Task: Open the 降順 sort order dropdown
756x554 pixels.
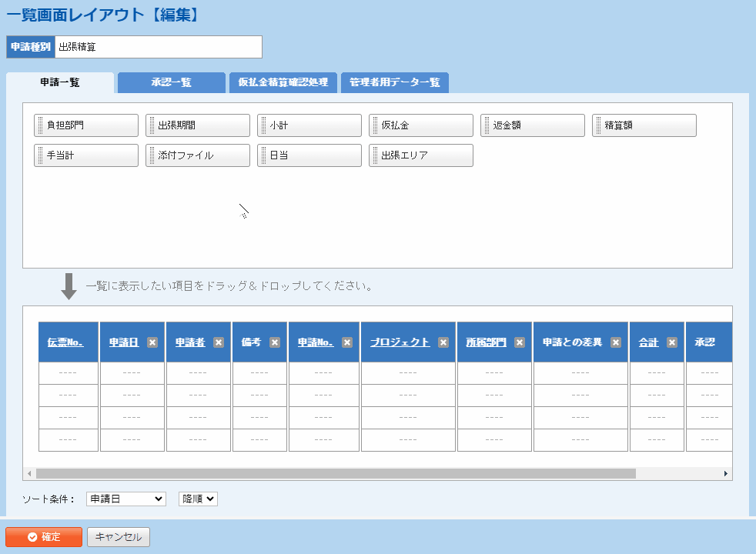Action: [x=199, y=499]
